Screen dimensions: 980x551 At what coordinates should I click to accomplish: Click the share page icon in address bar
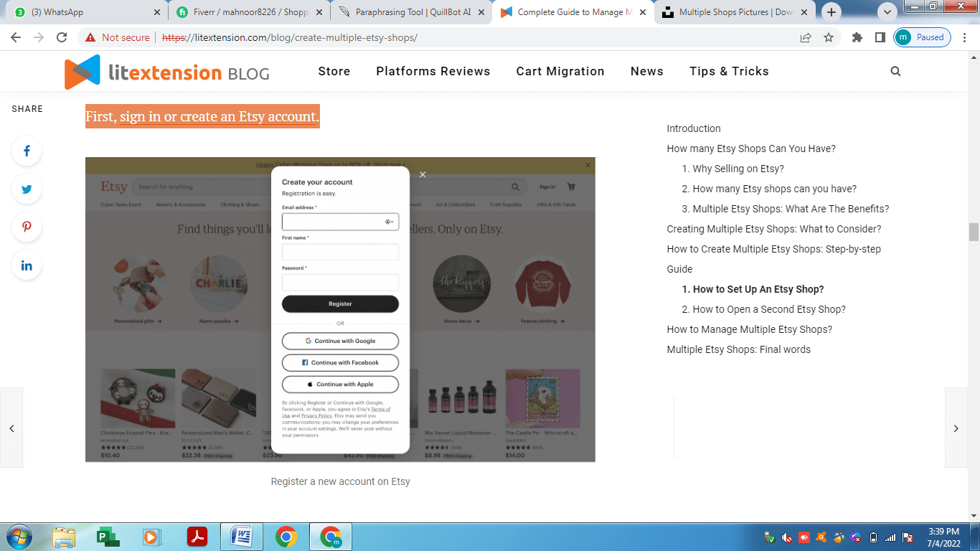806,37
